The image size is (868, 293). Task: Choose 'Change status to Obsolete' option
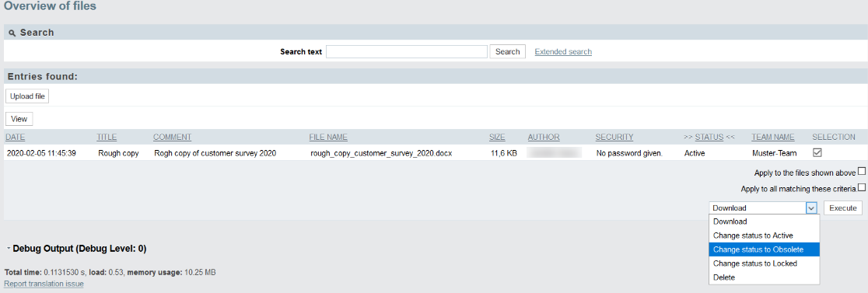click(764, 249)
